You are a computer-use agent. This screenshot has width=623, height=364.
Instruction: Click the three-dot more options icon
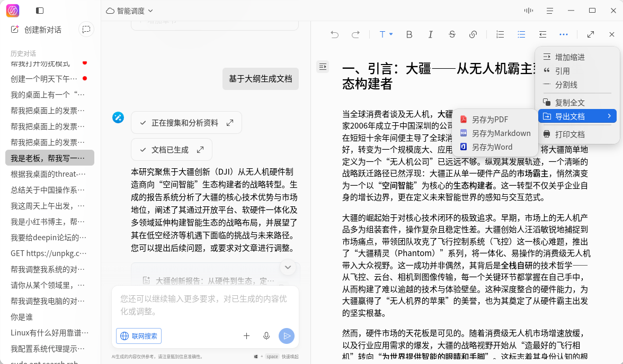(564, 34)
